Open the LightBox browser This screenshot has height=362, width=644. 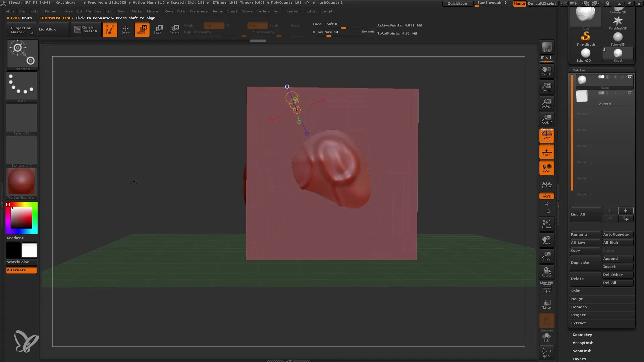[x=53, y=29]
